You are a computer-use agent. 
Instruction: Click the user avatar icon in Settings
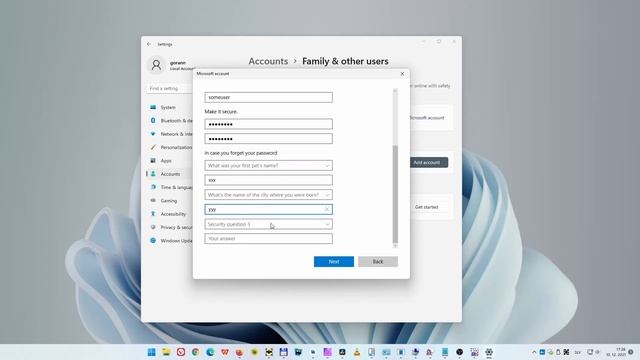pyautogui.click(x=156, y=65)
